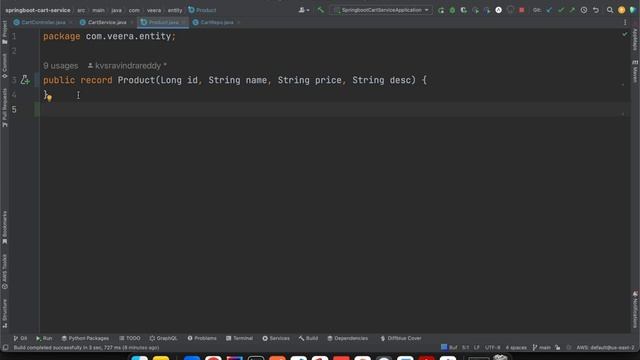The image size is (640, 360).
Task: Click Search Everywhere magnifier icon
Action: (x=610, y=10)
